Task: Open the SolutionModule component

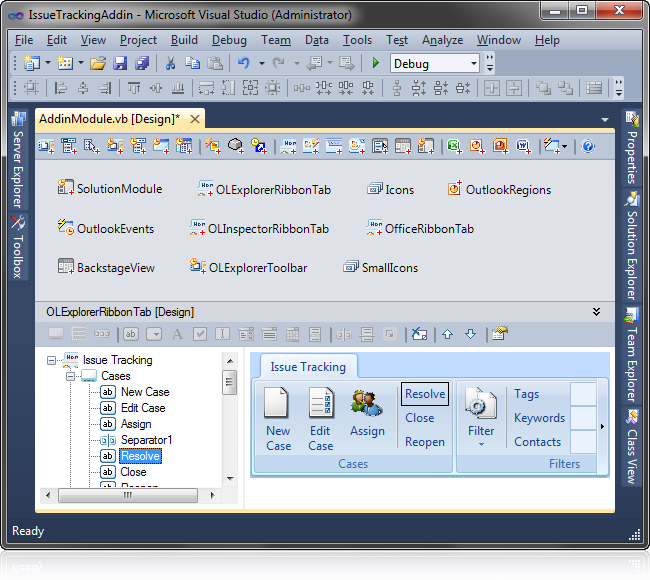Action: click(110, 189)
